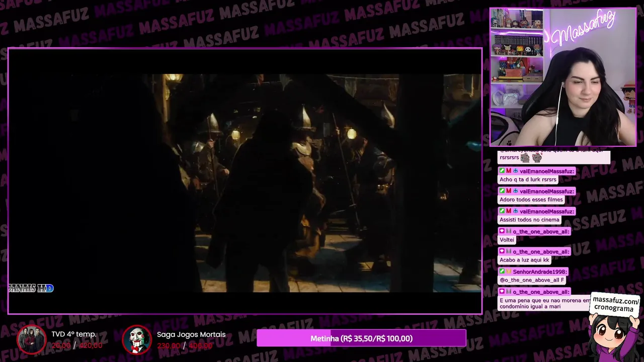Click the pink heart badge above 'Acabo a luz aqui kk'
644x362 pixels.
pos(502,251)
